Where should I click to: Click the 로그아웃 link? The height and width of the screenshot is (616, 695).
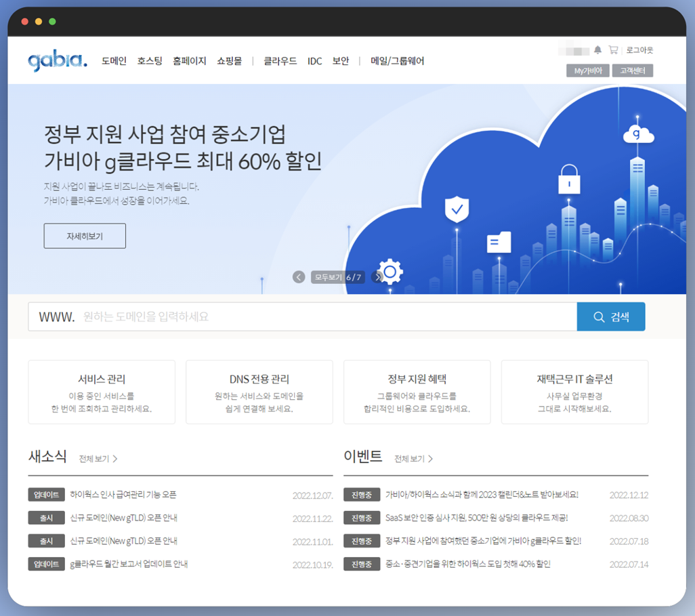(x=639, y=50)
